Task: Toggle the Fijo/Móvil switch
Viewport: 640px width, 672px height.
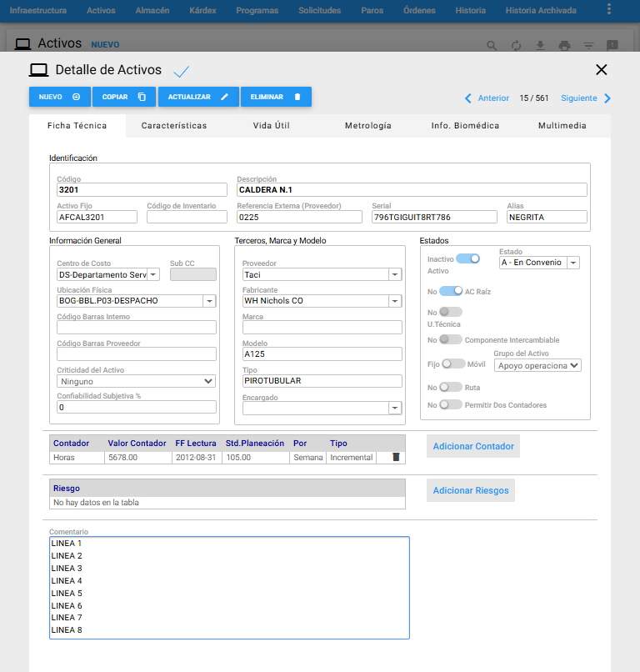Action: coord(453,364)
